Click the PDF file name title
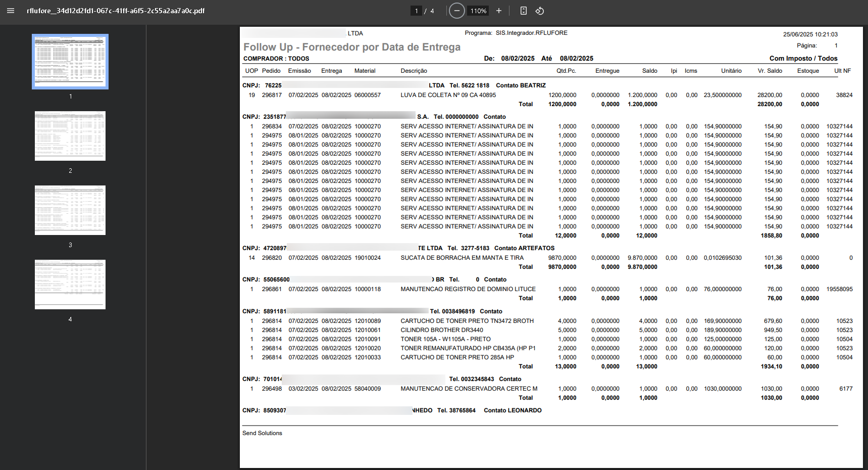Screen dimensions: 868x470 (116, 11)
